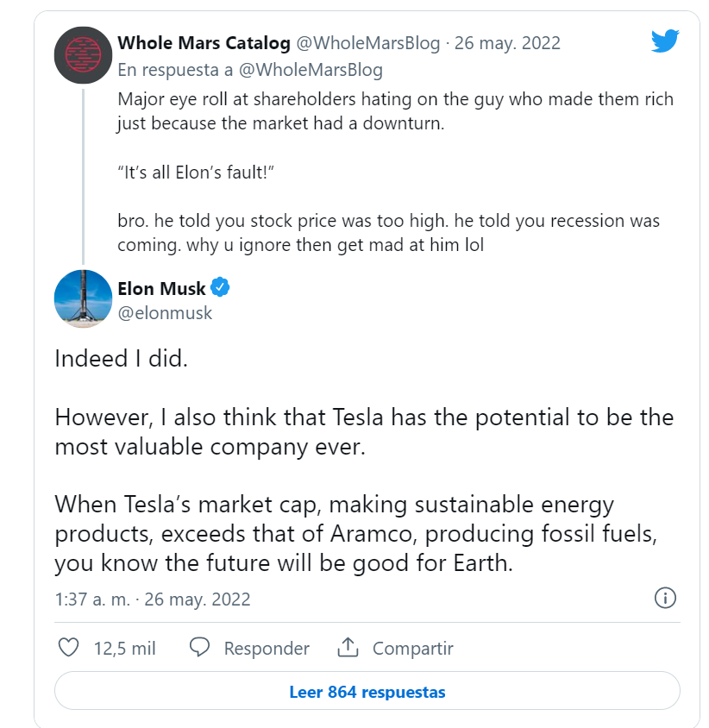Image resolution: width=709 pixels, height=728 pixels.
Task: Open Whole Mars Catalog profile avatar
Action: pyautogui.click(x=84, y=54)
